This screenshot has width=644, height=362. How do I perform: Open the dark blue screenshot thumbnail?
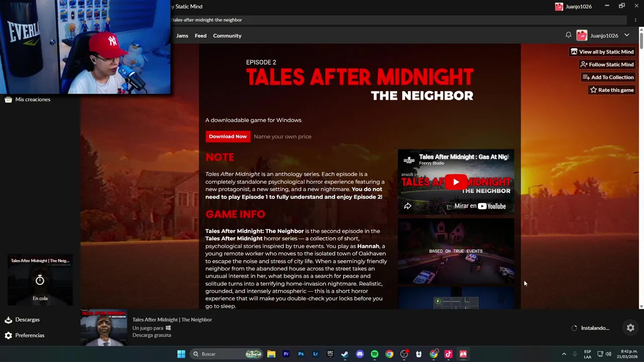(x=456, y=298)
